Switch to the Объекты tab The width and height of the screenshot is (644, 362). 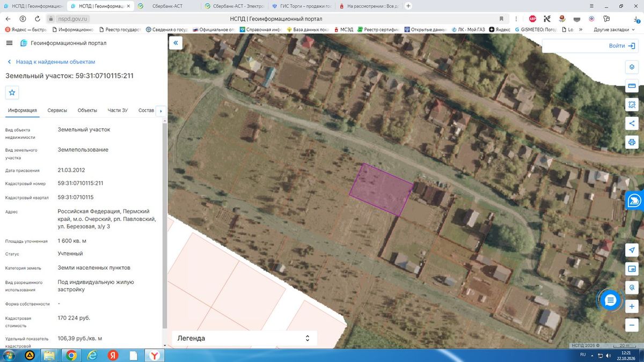[87, 110]
